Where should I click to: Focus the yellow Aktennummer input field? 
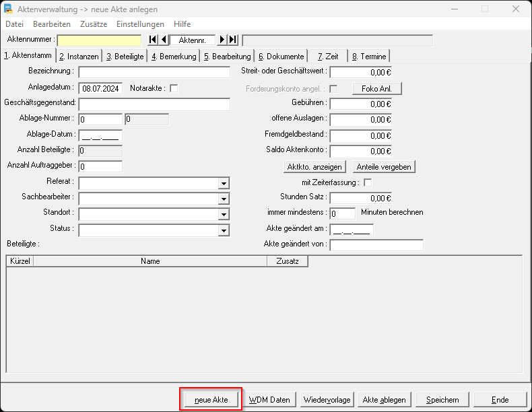coord(100,40)
